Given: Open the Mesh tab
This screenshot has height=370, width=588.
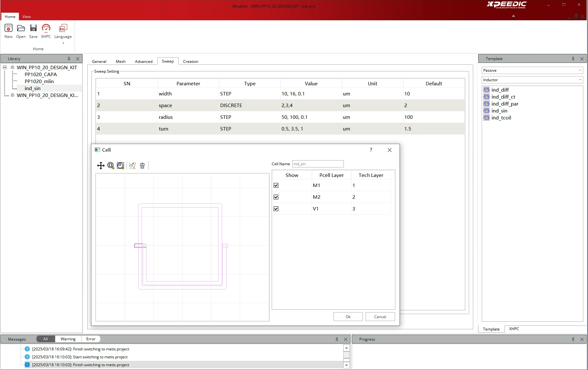Looking at the screenshot, I should [121, 62].
